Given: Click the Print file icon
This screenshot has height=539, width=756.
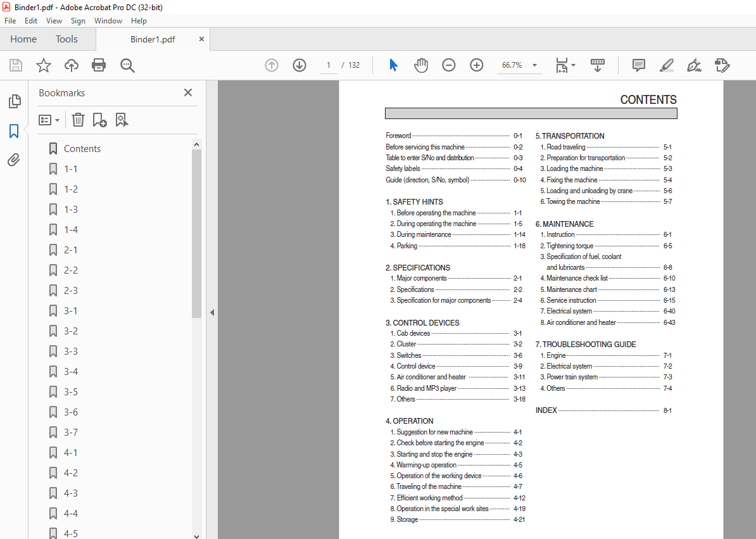Looking at the screenshot, I should coord(99,65).
